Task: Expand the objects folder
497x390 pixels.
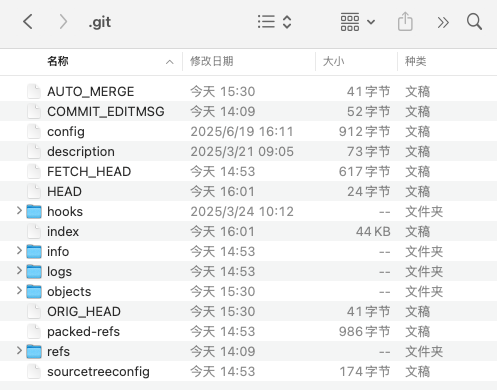Action: [19, 291]
